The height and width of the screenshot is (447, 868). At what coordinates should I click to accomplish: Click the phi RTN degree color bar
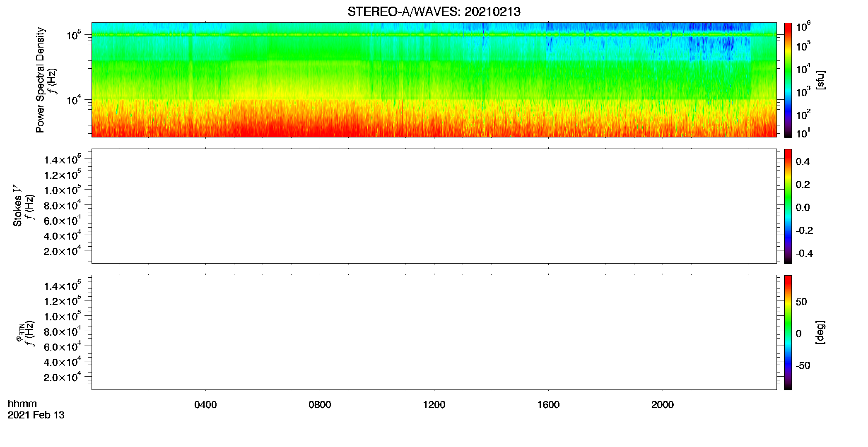[788, 332]
